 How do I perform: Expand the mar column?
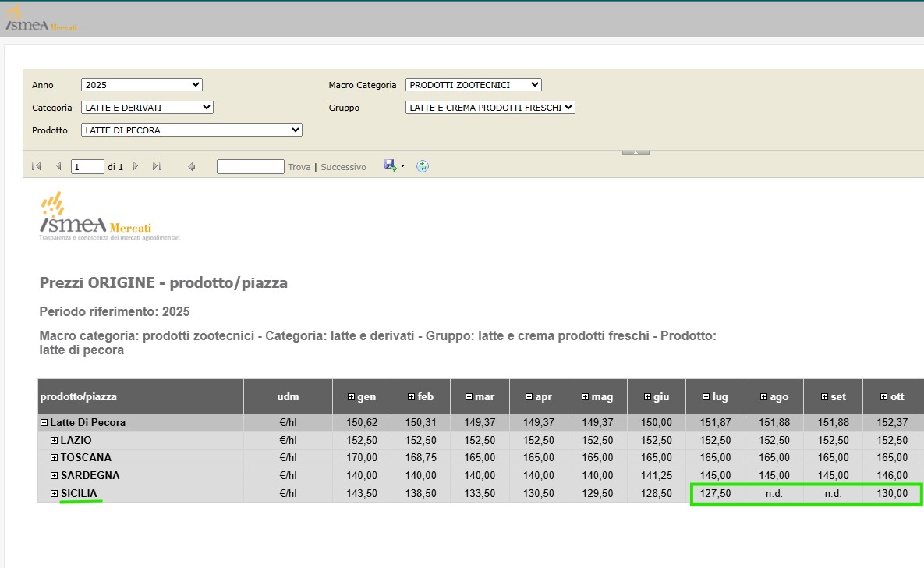pyautogui.click(x=469, y=397)
